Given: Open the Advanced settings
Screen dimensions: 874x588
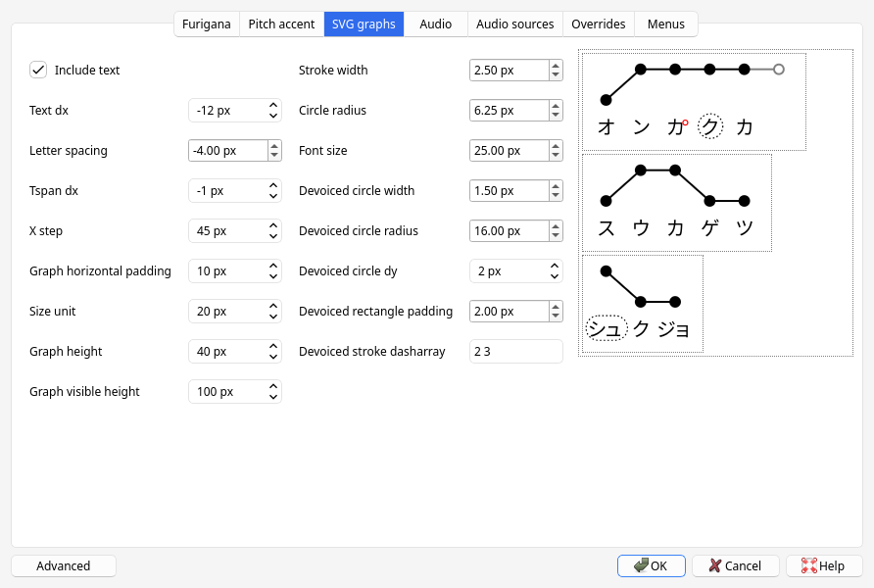Looking at the screenshot, I should 63,565.
